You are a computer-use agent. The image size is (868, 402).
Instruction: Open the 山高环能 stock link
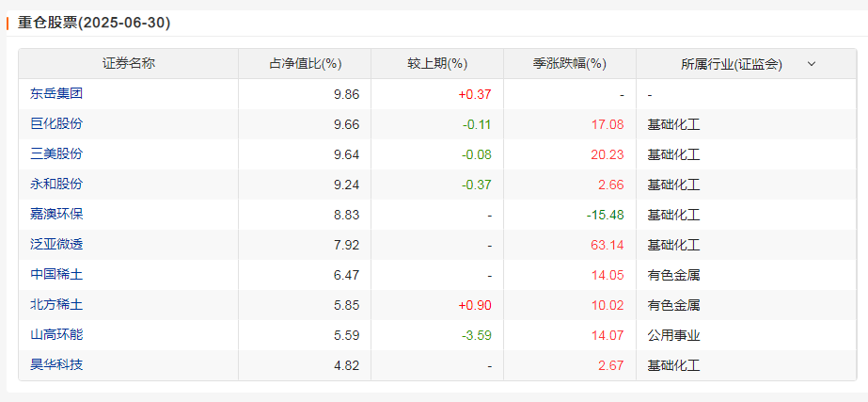56,334
